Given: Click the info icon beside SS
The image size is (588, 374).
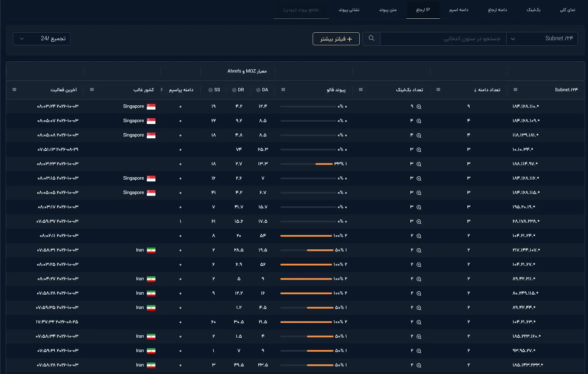Looking at the screenshot, I should (x=210, y=90).
